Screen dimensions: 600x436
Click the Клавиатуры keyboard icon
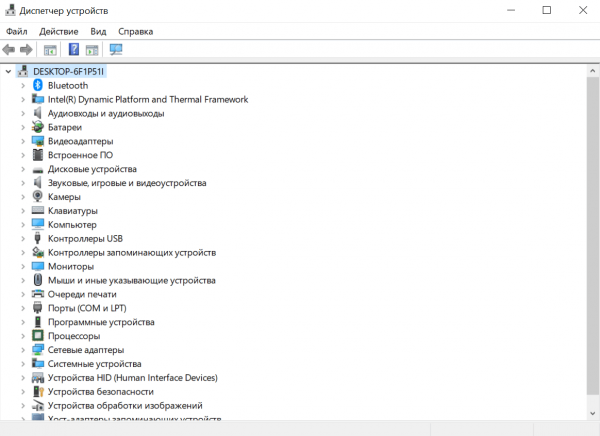pos(38,210)
